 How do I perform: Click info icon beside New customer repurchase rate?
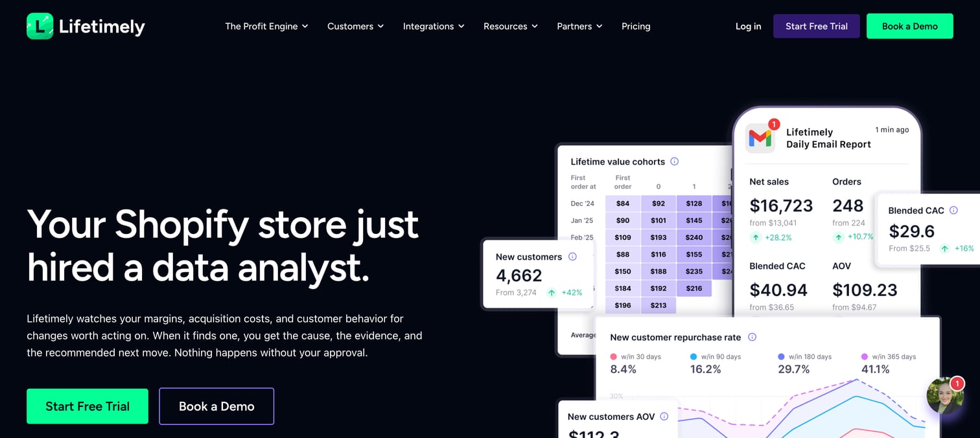pos(752,337)
